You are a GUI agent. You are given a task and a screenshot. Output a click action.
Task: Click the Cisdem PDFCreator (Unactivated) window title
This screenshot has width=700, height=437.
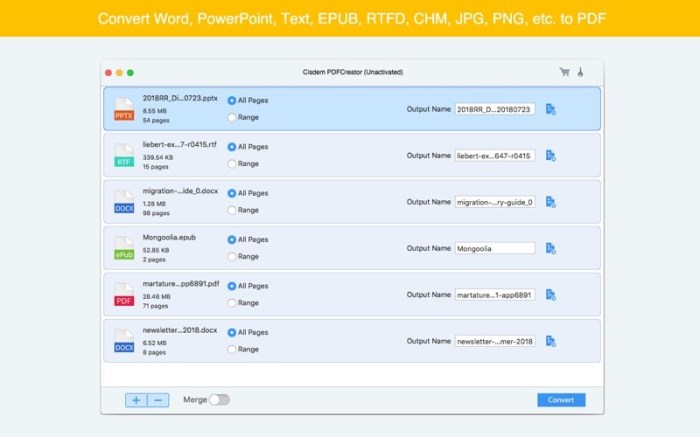(x=353, y=72)
